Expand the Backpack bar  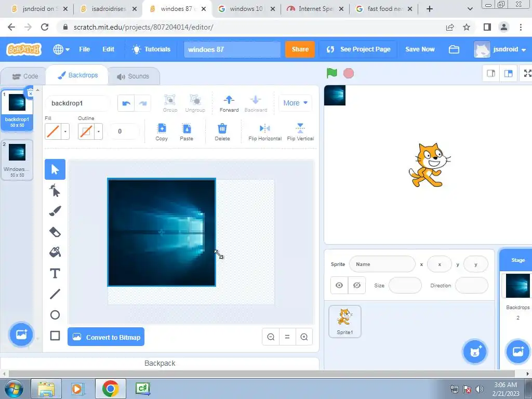tap(160, 363)
